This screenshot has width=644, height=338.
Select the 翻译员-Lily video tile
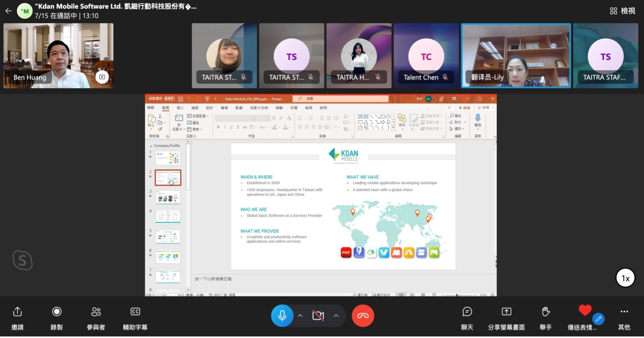point(516,56)
